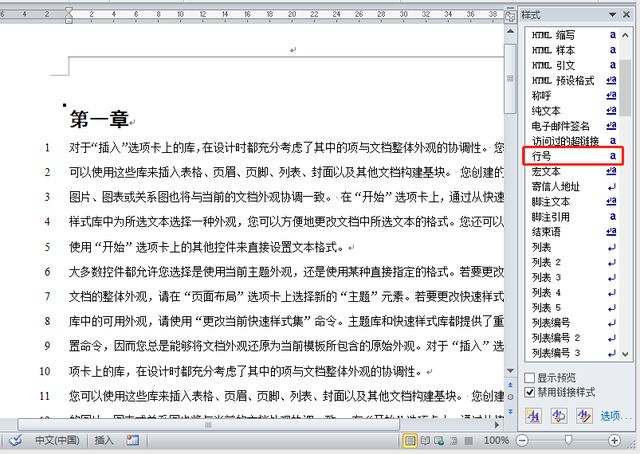
Task: Open zoom dialog via 100% label
Action: [x=496, y=441]
